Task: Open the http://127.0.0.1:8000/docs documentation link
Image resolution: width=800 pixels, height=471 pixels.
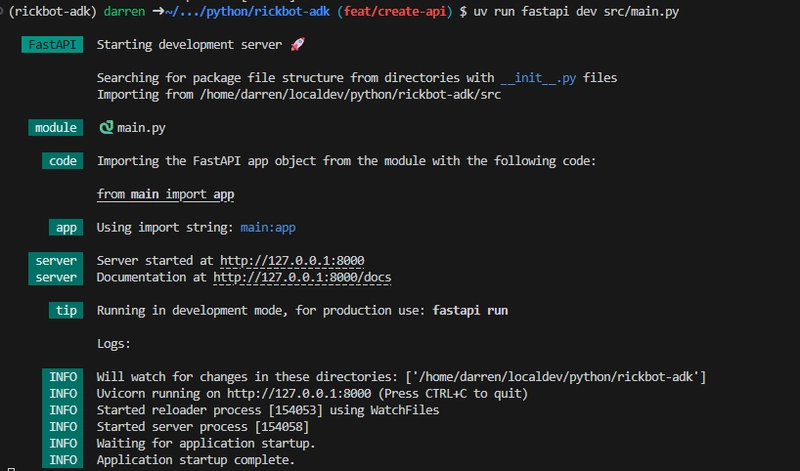Action: click(x=302, y=277)
